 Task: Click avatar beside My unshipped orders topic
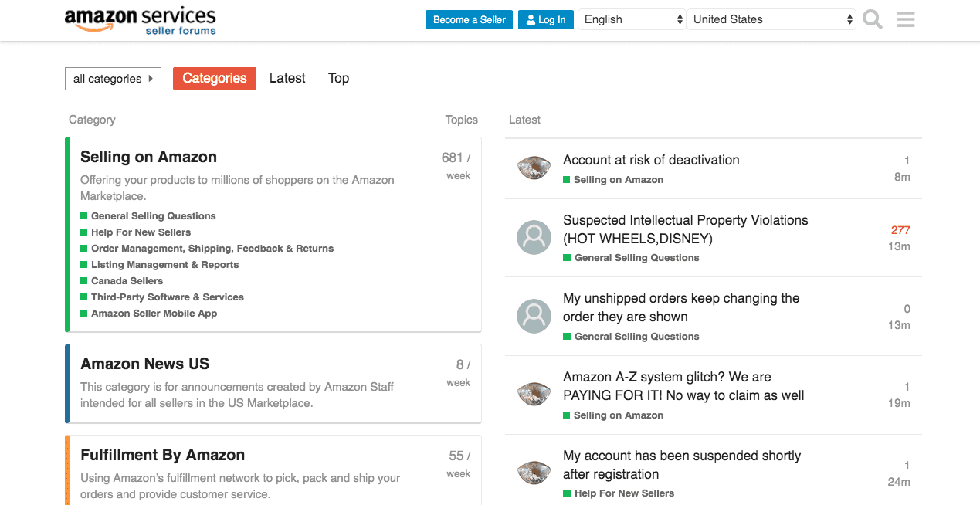(x=534, y=316)
